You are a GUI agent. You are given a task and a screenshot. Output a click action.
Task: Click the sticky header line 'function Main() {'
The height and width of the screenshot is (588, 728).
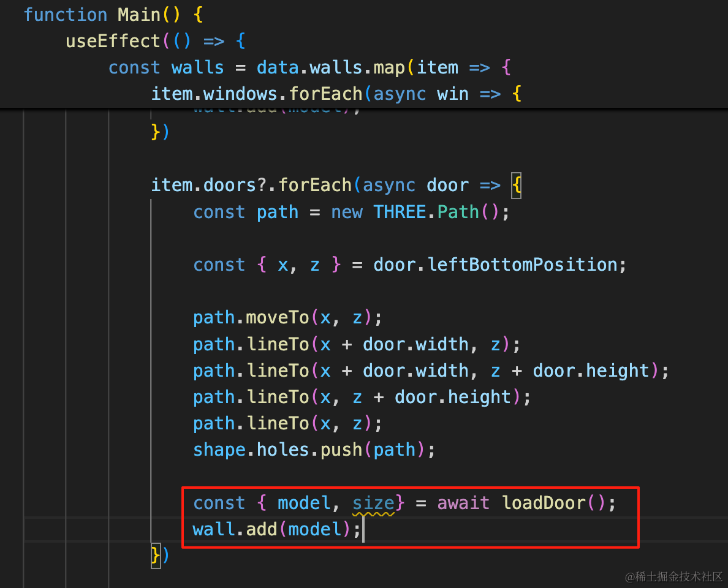(113, 15)
